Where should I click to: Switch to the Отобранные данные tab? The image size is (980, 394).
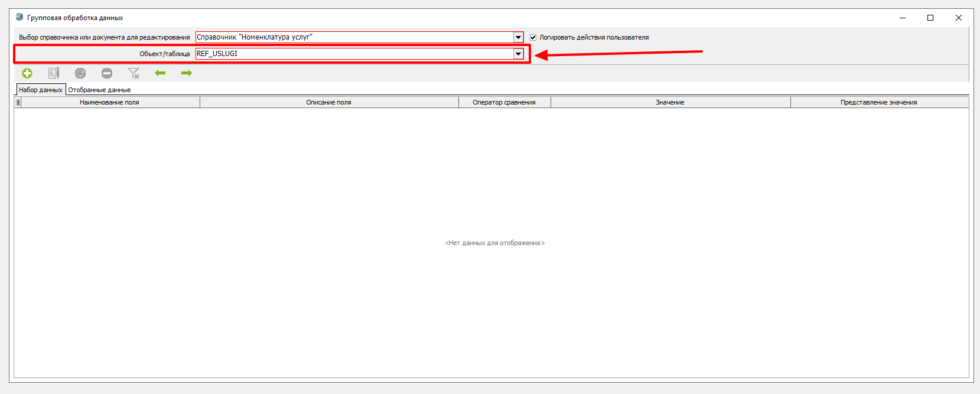99,90
